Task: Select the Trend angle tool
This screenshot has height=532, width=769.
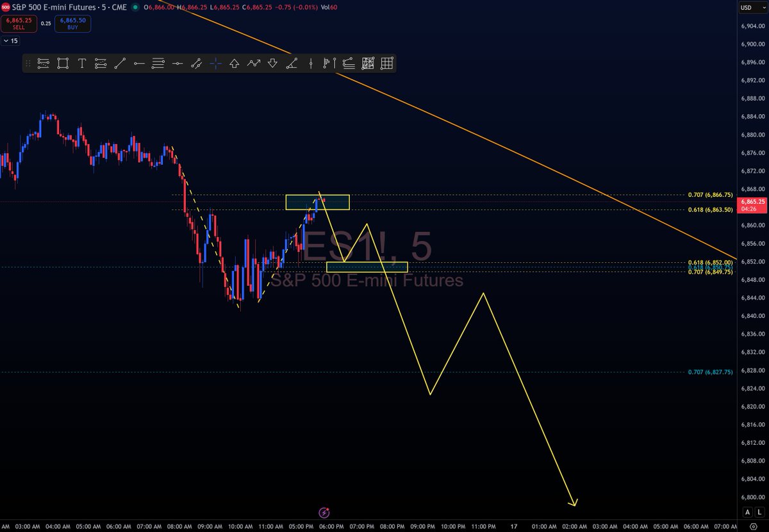Action: pyautogui.click(x=292, y=63)
